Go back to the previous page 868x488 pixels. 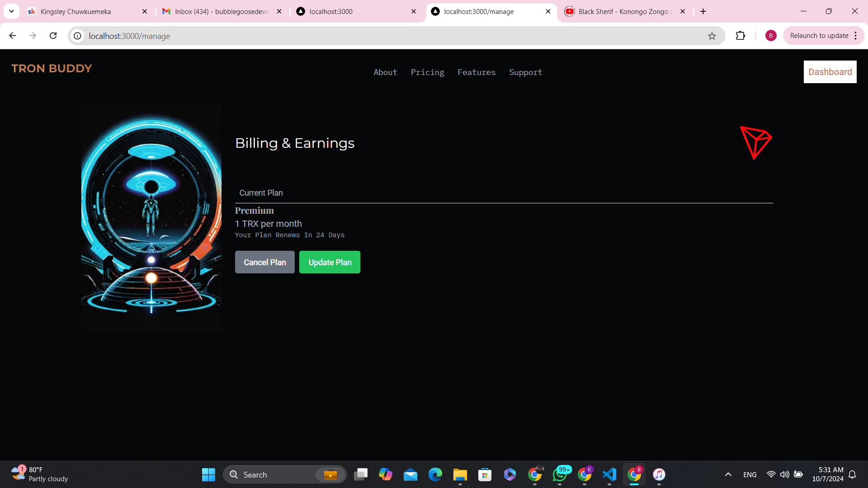click(13, 36)
